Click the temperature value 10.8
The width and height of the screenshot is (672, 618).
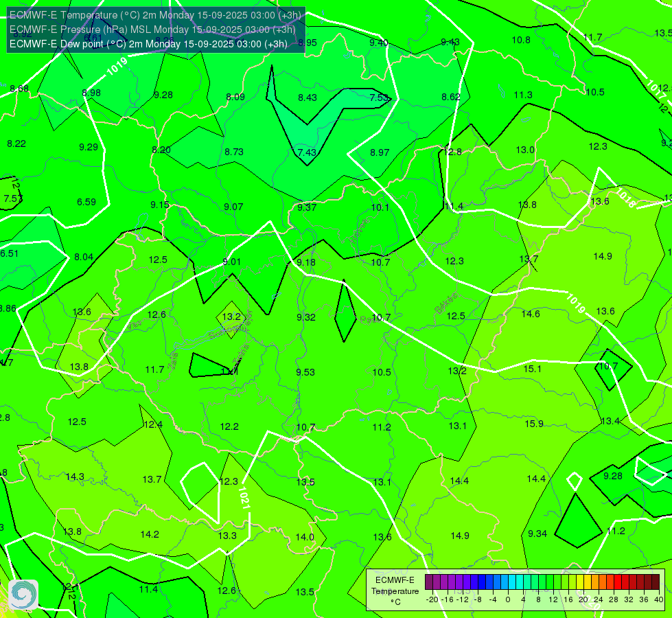point(521,40)
